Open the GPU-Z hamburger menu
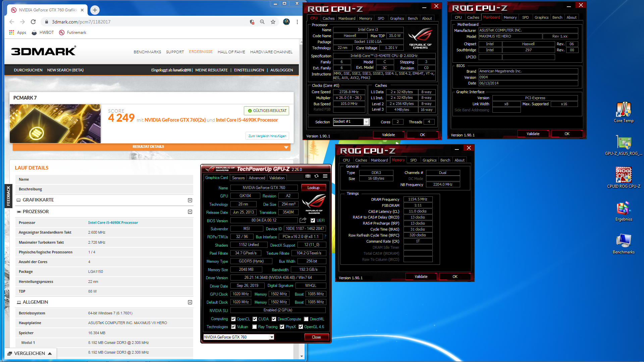Viewport: 644px width, 362px height. pos(325,176)
